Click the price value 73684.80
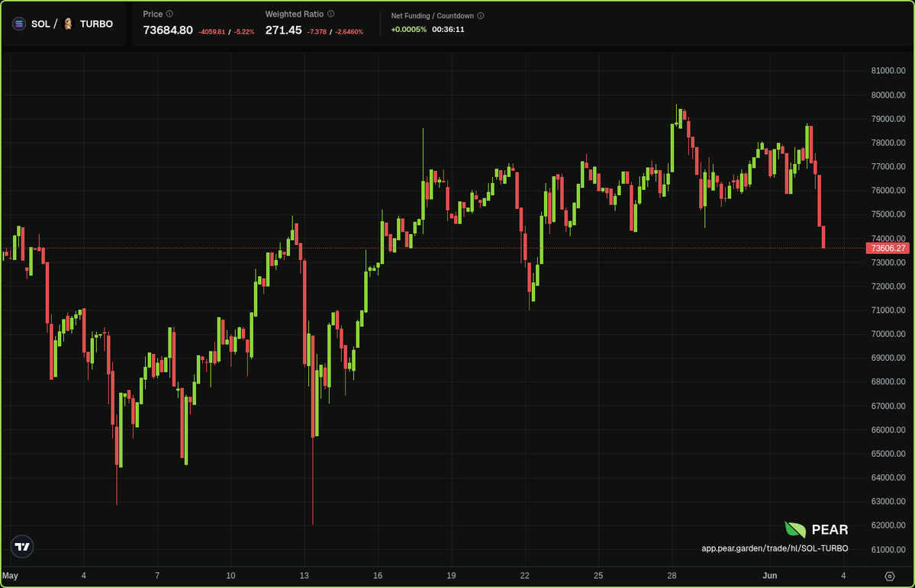The image size is (915, 588). pyautogui.click(x=167, y=31)
